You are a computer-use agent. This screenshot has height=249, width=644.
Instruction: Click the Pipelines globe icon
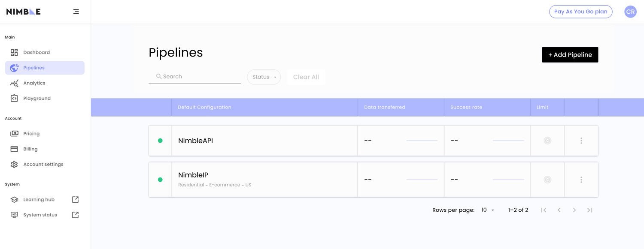(14, 68)
